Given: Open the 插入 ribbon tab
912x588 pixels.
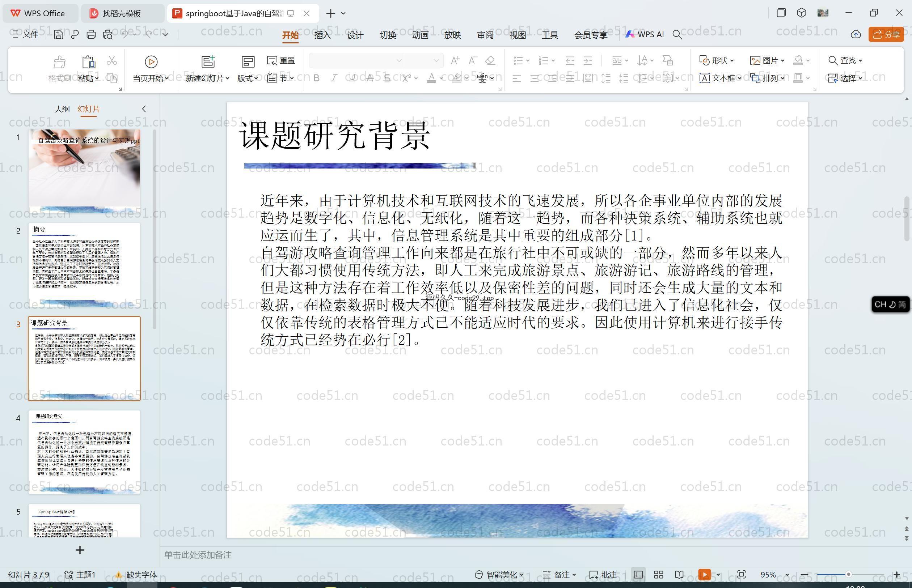Looking at the screenshot, I should click(322, 35).
